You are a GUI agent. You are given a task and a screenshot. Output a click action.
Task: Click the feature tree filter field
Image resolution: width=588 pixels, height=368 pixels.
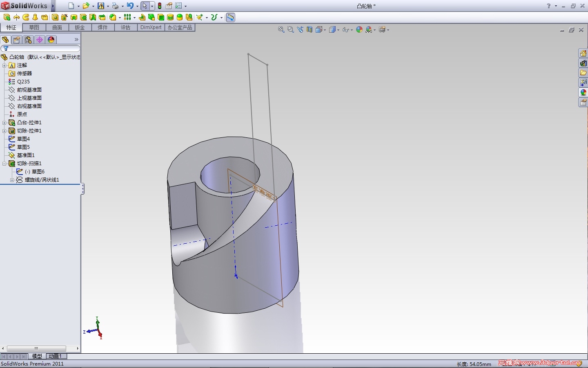pos(40,49)
